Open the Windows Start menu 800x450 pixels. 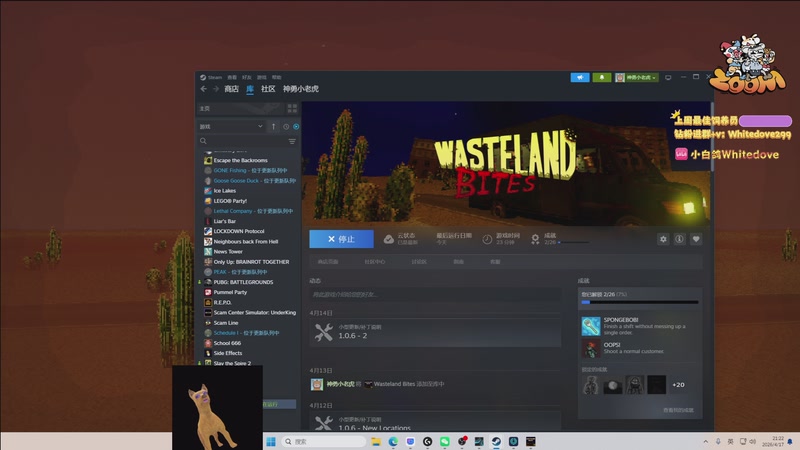(x=271, y=441)
